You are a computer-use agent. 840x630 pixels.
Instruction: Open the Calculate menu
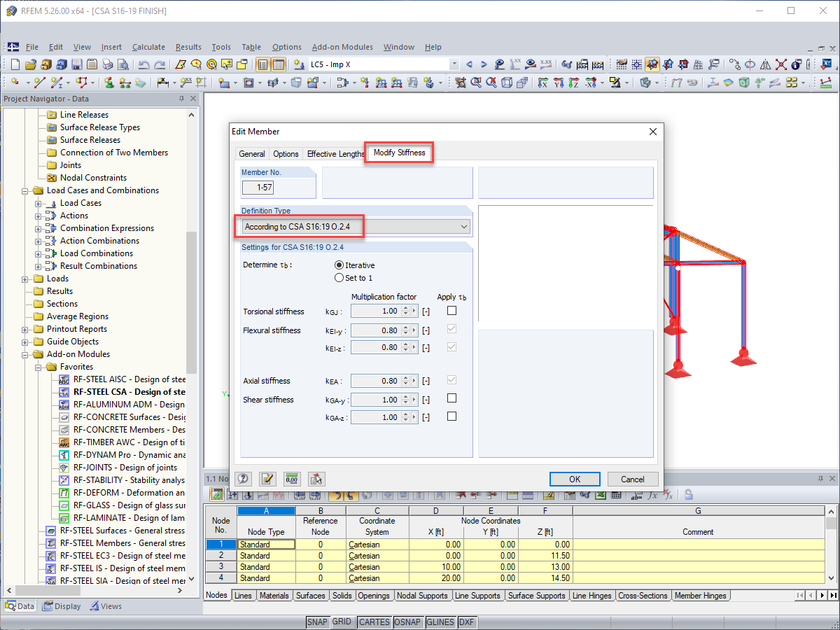pos(148,47)
